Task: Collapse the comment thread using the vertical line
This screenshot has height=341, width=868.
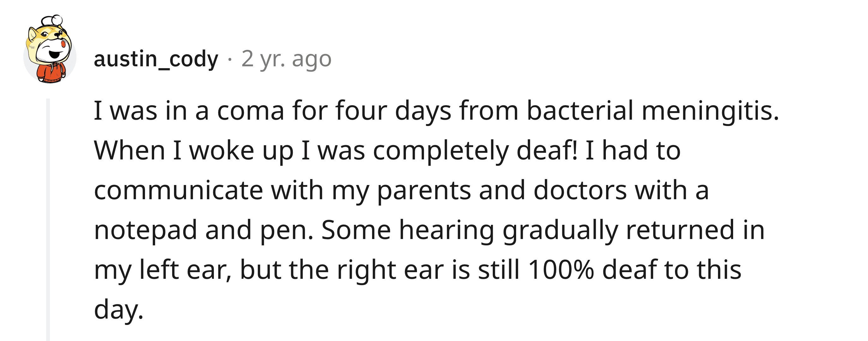Action: point(48,219)
